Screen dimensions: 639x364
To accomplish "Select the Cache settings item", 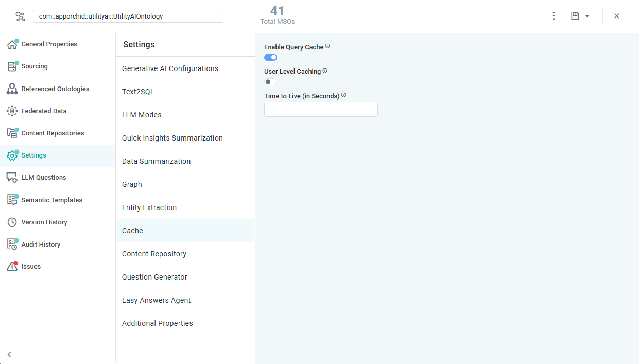I will [185, 231].
